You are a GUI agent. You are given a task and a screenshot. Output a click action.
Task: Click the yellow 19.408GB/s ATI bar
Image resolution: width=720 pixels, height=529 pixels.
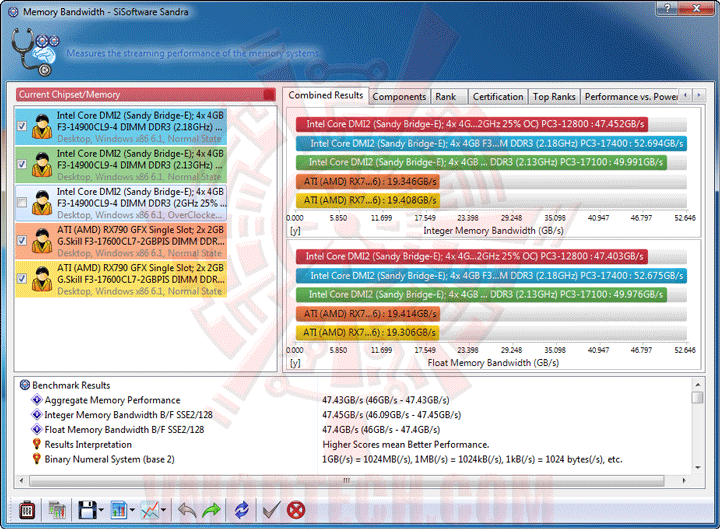[367, 200]
